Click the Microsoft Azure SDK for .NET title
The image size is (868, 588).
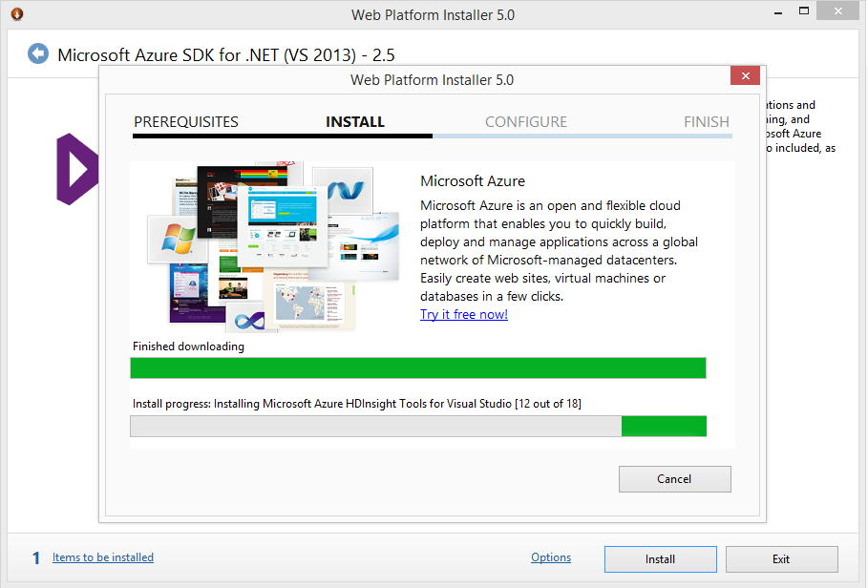[226, 54]
